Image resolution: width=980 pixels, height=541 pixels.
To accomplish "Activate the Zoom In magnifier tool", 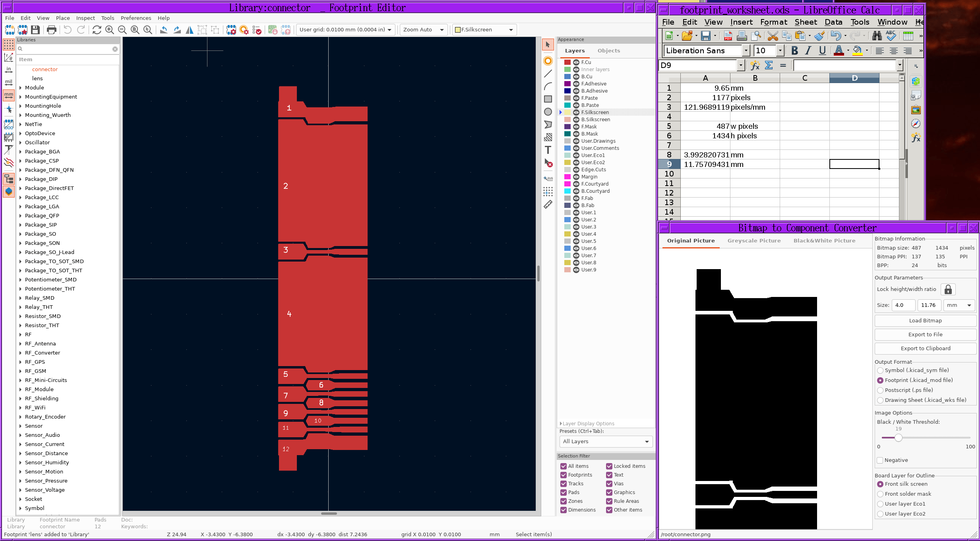I will pos(109,30).
